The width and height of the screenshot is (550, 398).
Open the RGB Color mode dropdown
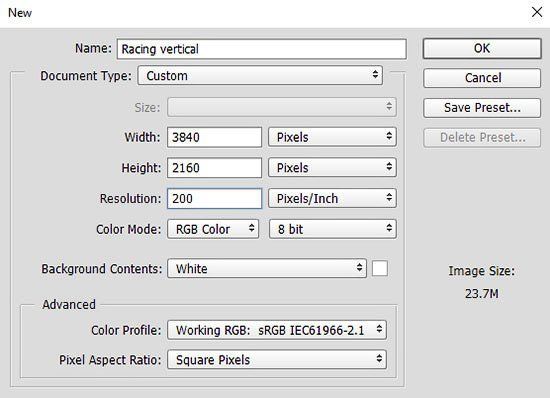click(213, 229)
